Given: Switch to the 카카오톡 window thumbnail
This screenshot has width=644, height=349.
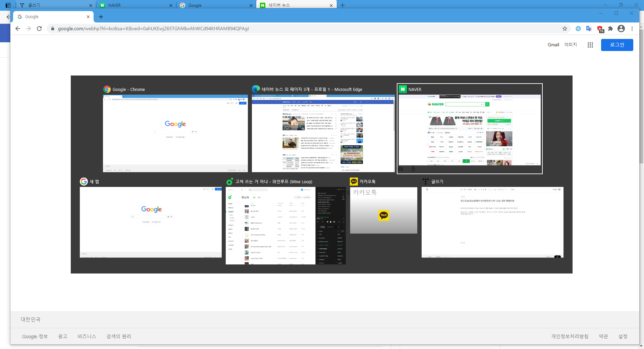Looking at the screenshot, I should tap(384, 210).
